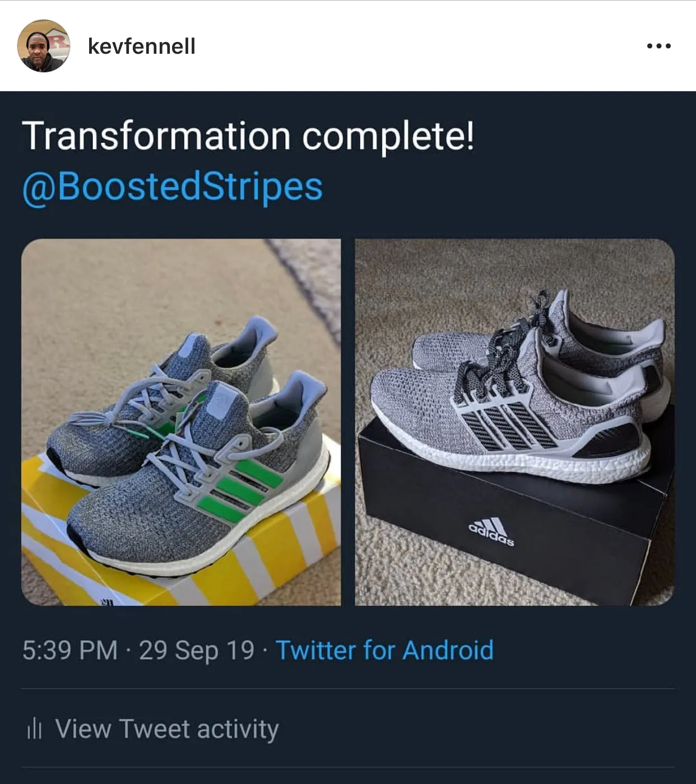
Task: Select the tweet text Transformation complete
Action: tap(249, 134)
